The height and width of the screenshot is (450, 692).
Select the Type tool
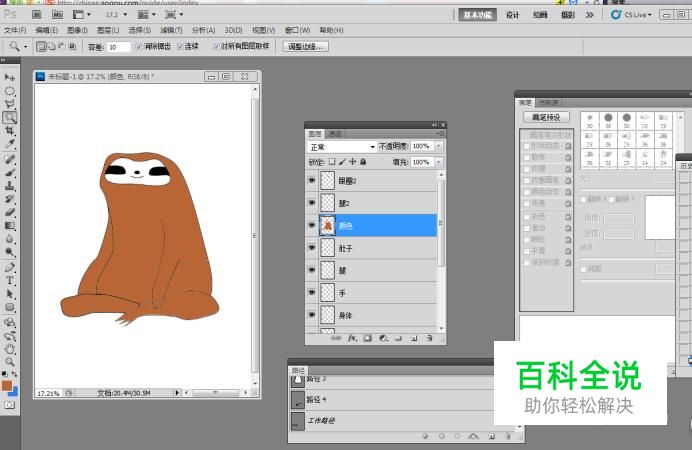pyautogui.click(x=10, y=280)
